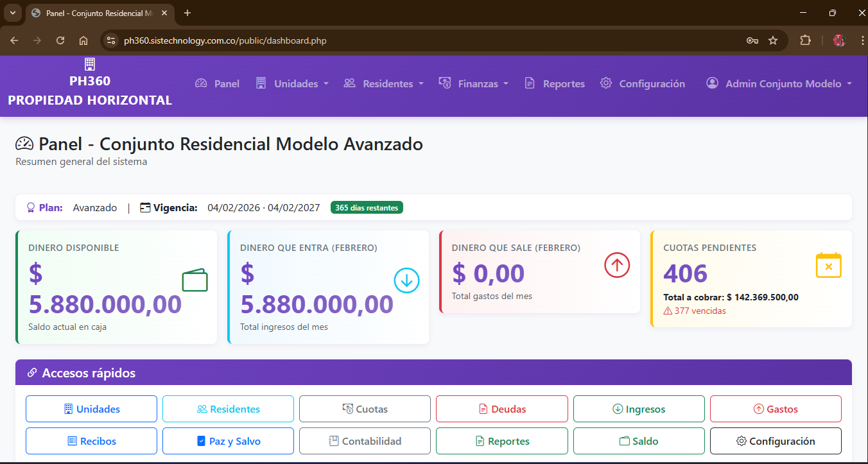
Task: Expand the Residentes dropdown menu
Action: click(384, 83)
